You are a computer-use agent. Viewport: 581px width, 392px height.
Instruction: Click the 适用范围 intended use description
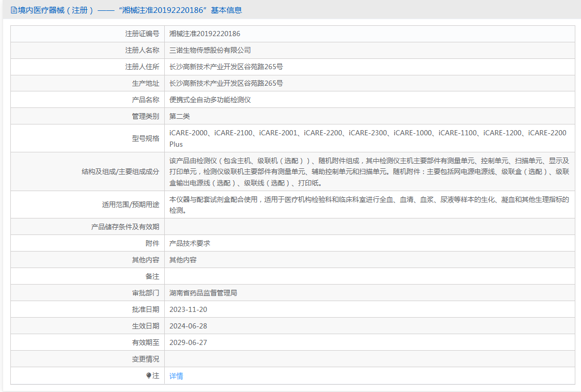(x=369, y=205)
